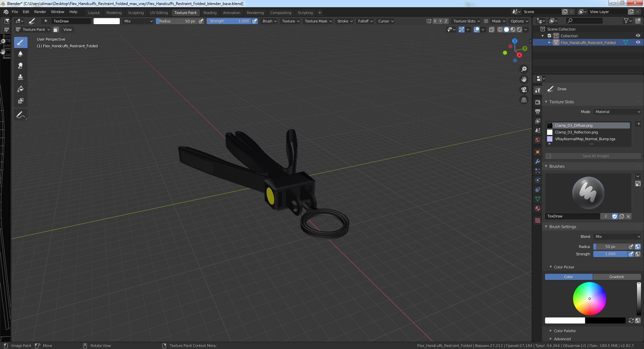
Task: Select the Soften tool
Action: (x=20, y=54)
